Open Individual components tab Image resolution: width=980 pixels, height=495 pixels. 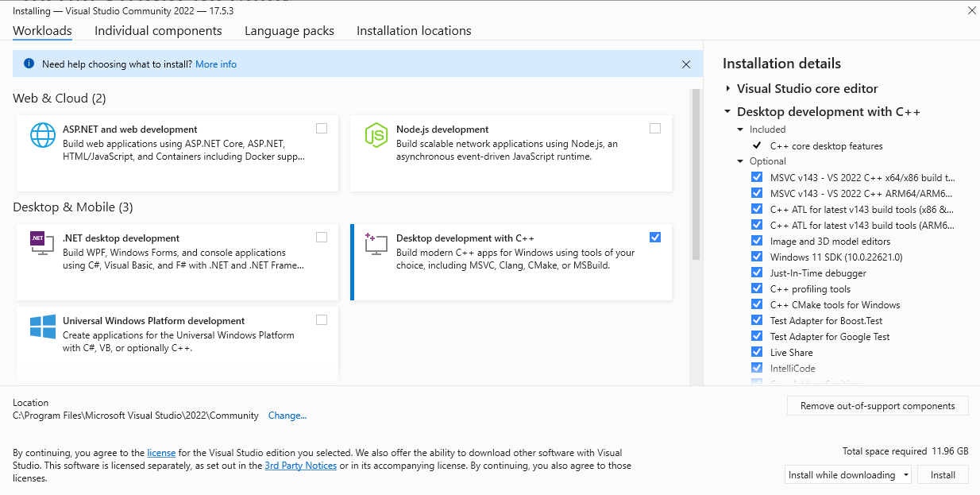click(x=158, y=31)
